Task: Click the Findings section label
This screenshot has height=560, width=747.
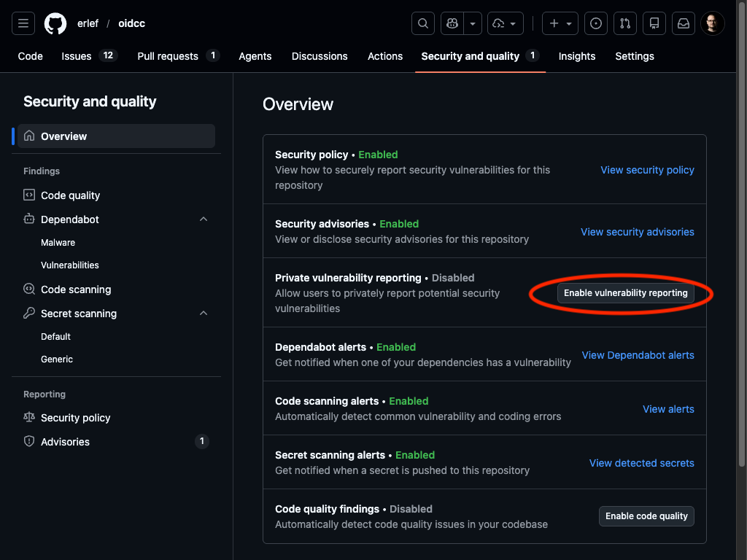Action: point(42,171)
